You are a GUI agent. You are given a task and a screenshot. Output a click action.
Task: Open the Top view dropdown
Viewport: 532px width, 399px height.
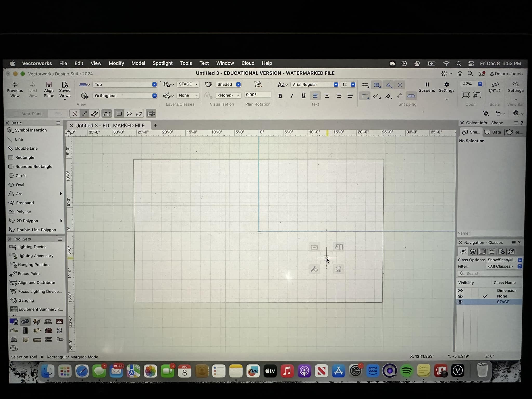click(x=125, y=84)
